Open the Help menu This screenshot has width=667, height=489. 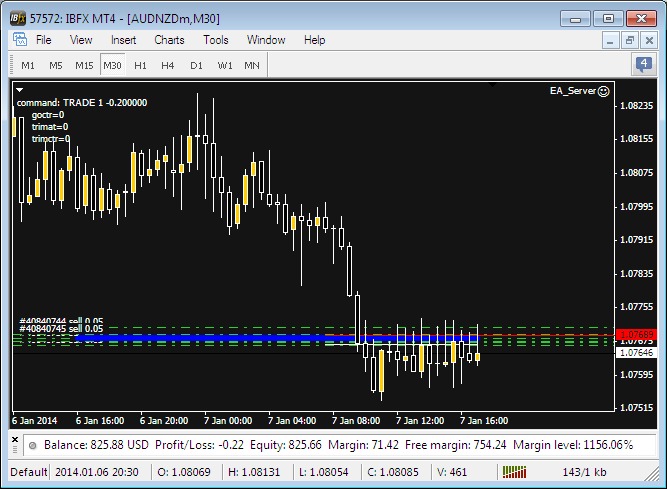pyautogui.click(x=314, y=40)
